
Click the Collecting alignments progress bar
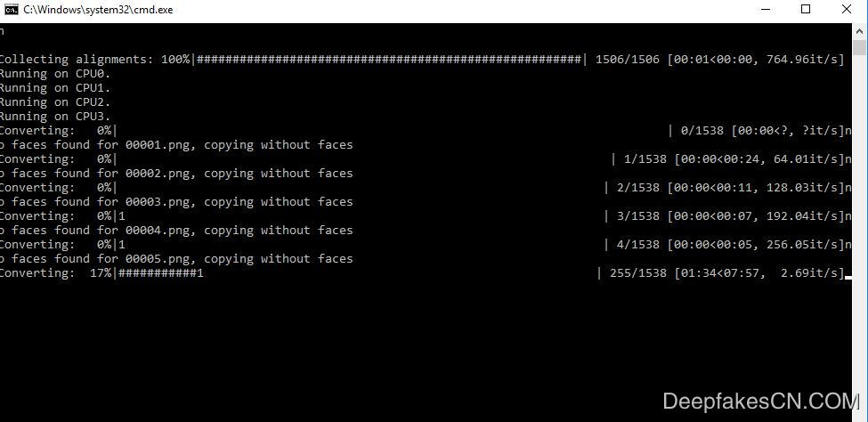(389, 60)
